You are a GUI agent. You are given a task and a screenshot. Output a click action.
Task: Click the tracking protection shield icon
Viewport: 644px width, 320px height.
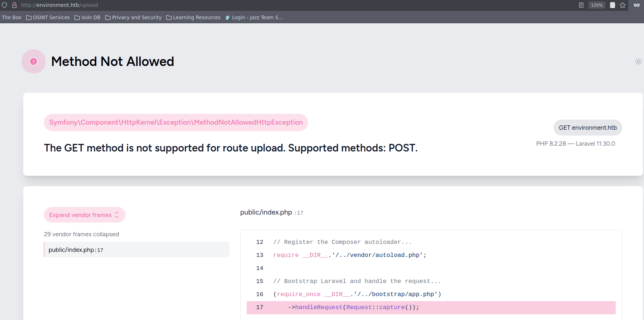click(x=4, y=5)
